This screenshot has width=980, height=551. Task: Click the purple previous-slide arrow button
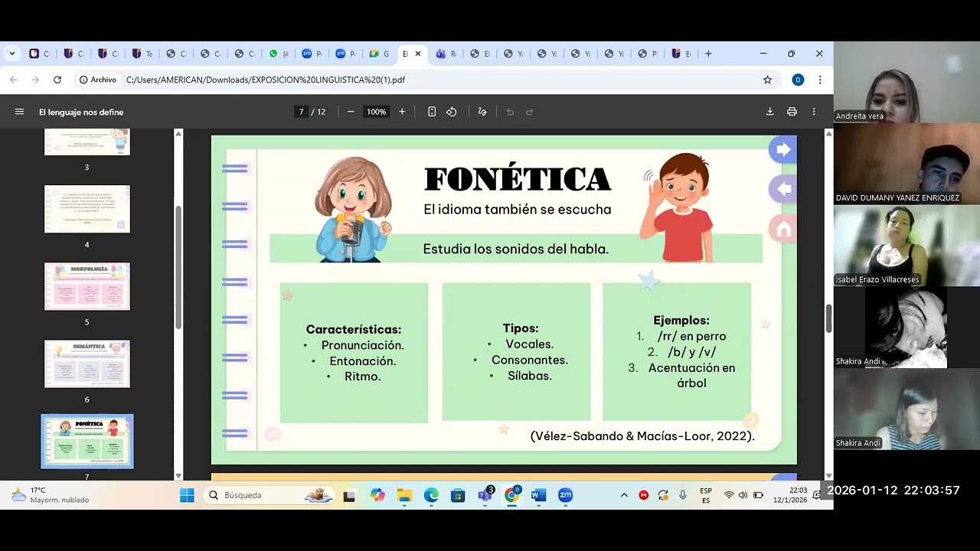tap(782, 189)
